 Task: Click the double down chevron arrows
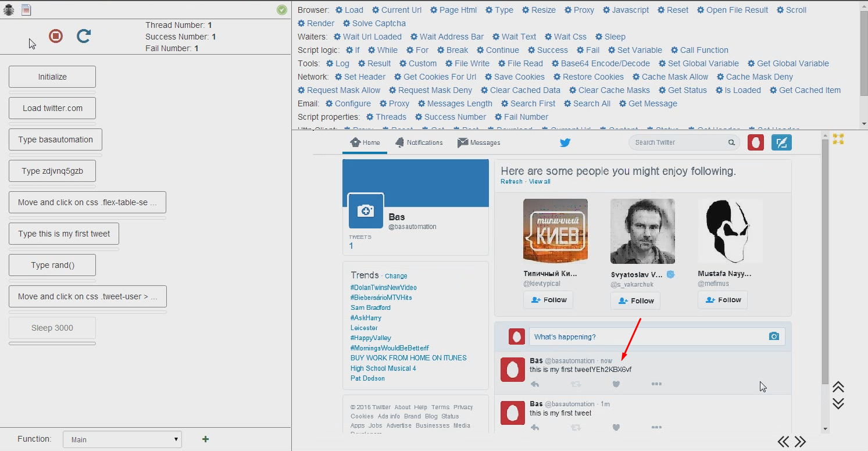click(838, 403)
